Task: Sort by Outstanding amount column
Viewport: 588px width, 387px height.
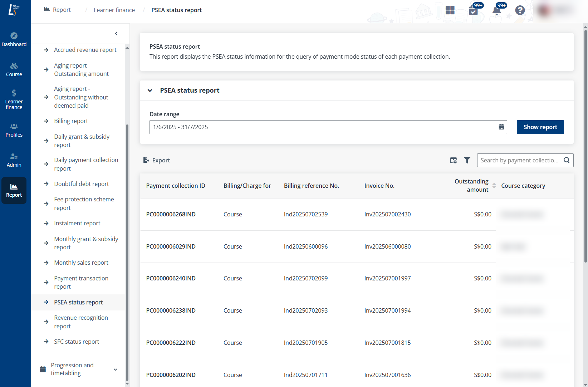Action: pos(494,186)
